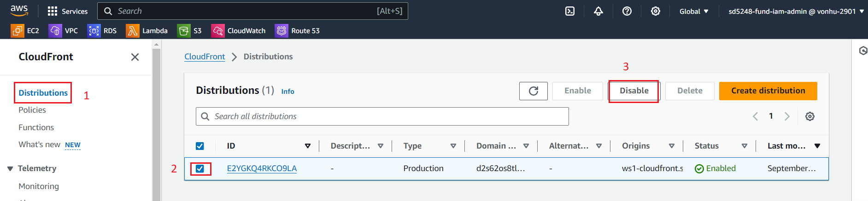Collapse the Telemetry section
Image resolution: width=868 pixels, height=201 pixels.
pyautogui.click(x=10, y=169)
